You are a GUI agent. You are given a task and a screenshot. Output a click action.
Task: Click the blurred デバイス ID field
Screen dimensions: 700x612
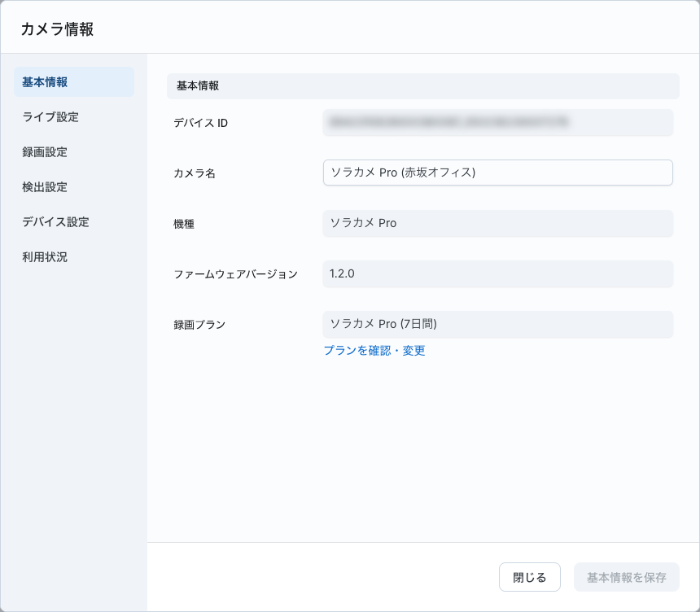[x=498, y=122]
